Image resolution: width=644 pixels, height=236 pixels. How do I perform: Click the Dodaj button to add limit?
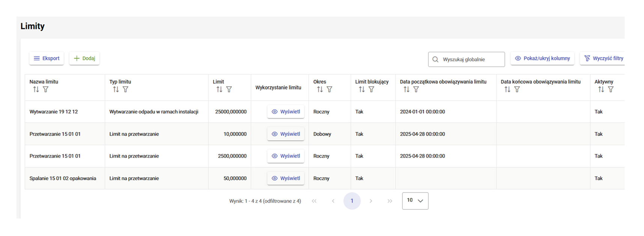pyautogui.click(x=84, y=58)
